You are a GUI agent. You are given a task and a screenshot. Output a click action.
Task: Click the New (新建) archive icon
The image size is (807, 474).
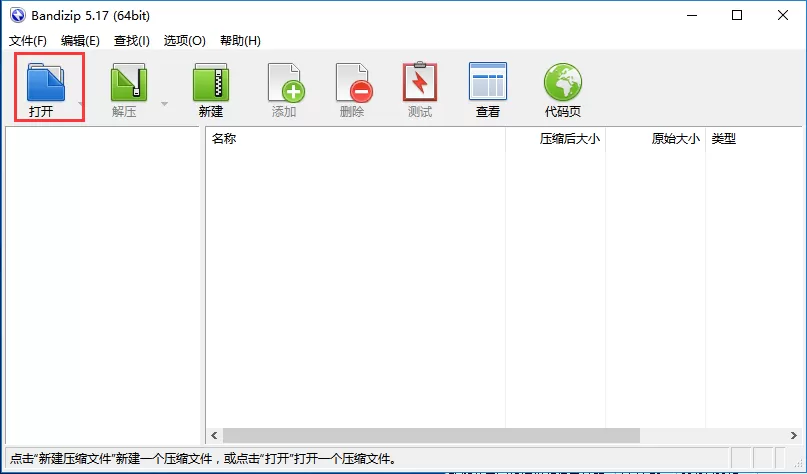[x=211, y=82]
